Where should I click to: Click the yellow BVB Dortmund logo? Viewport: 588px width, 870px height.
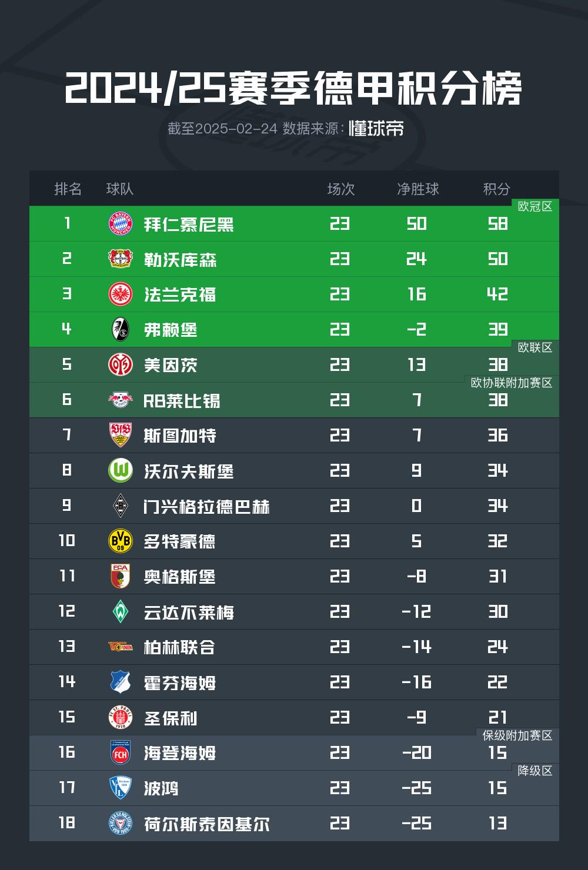121,541
